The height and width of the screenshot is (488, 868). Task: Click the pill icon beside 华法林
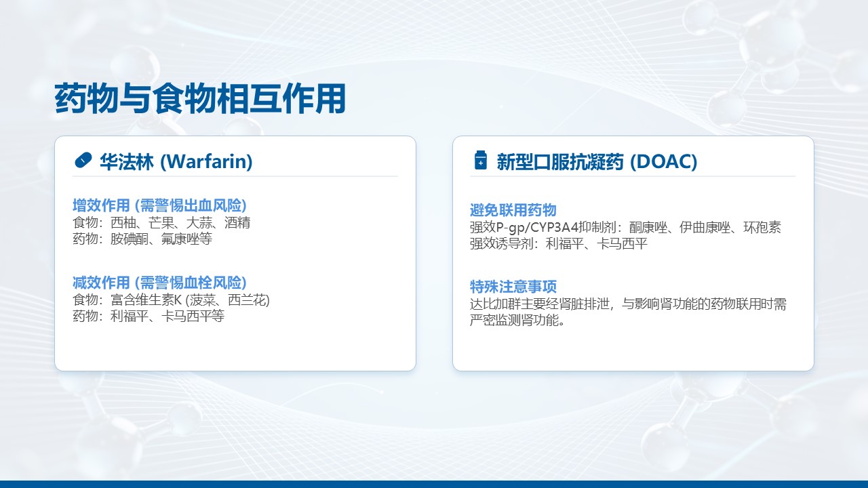(82, 161)
